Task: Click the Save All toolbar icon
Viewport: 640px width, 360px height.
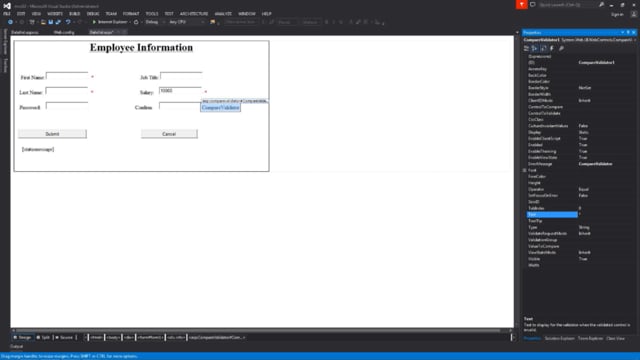Action: [x=58, y=22]
